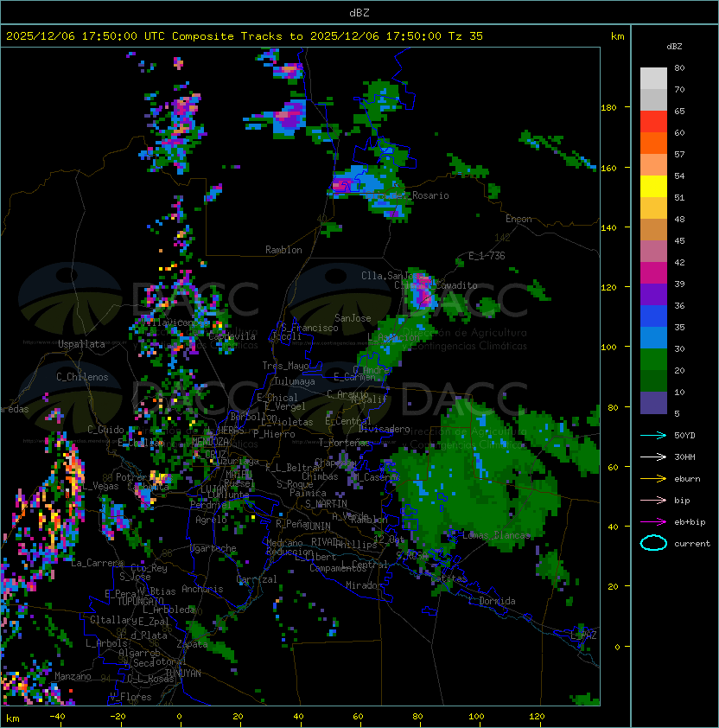
Task: Click the 'Carrizal' map label
Action: point(257,579)
